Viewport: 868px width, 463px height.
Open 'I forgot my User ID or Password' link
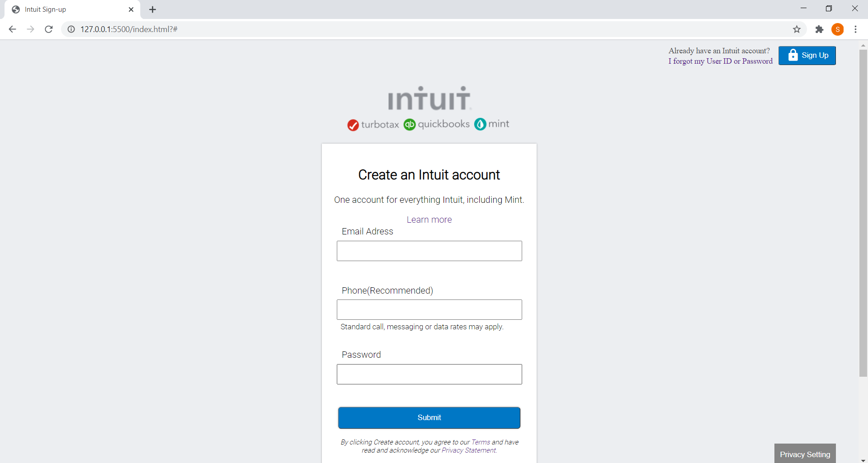721,61
